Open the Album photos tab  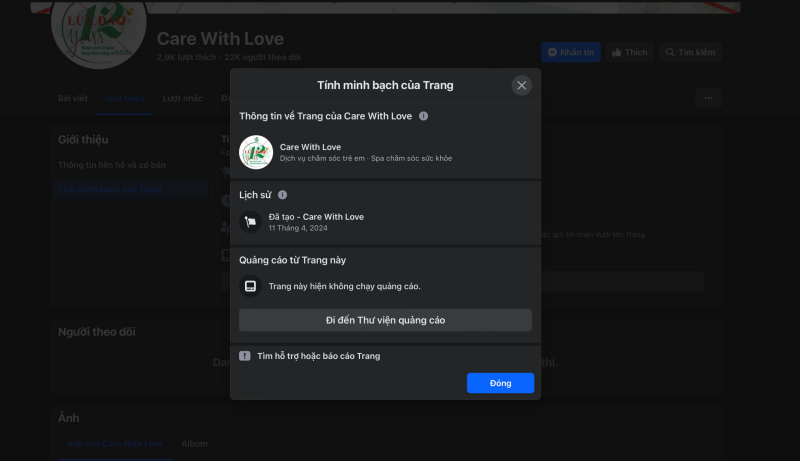[x=194, y=444]
